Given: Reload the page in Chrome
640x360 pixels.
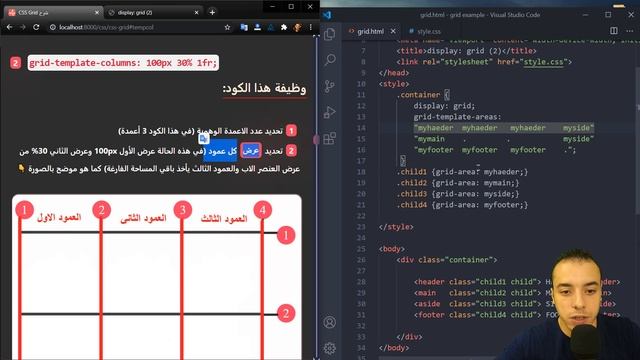Looking at the screenshot, I should point(36,27).
